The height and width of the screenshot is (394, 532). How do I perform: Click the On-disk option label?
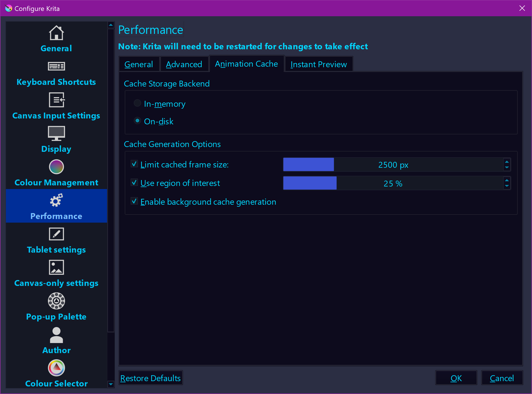click(159, 122)
